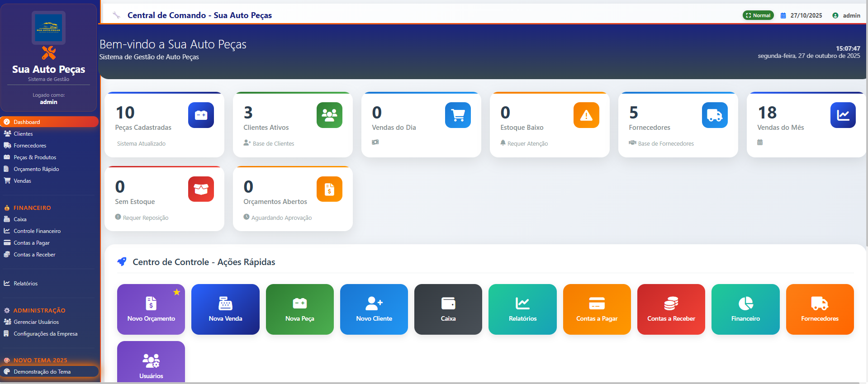Click the Vendas do Dia cart icon

point(458,115)
